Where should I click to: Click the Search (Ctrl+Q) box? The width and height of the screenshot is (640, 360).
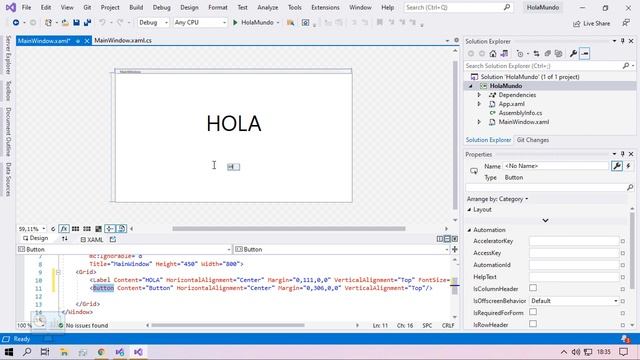tap(458, 7)
